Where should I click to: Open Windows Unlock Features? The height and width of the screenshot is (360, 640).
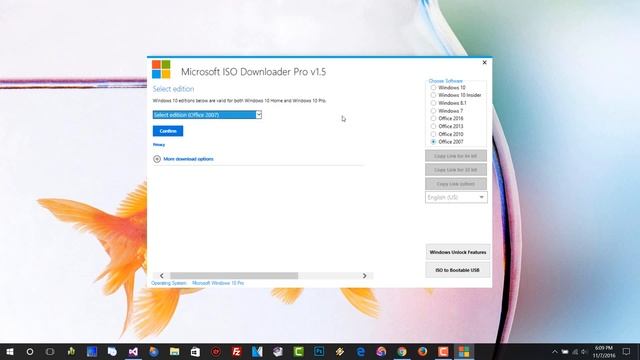[458, 252]
